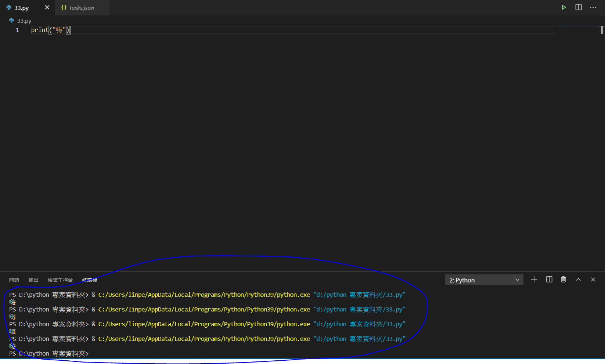Click the Python icon on the 33.py tab

[8, 7]
